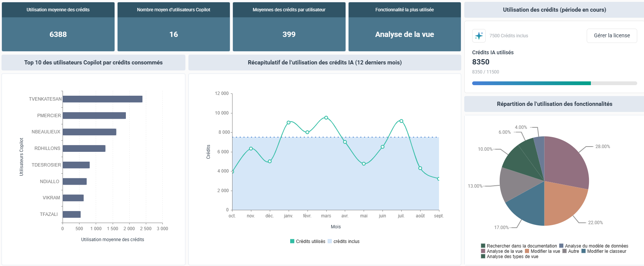The width and height of the screenshot is (644, 266).
Task: Click the Récapitulatif de l'utilisation des crédits IA header
Action: coord(325,63)
